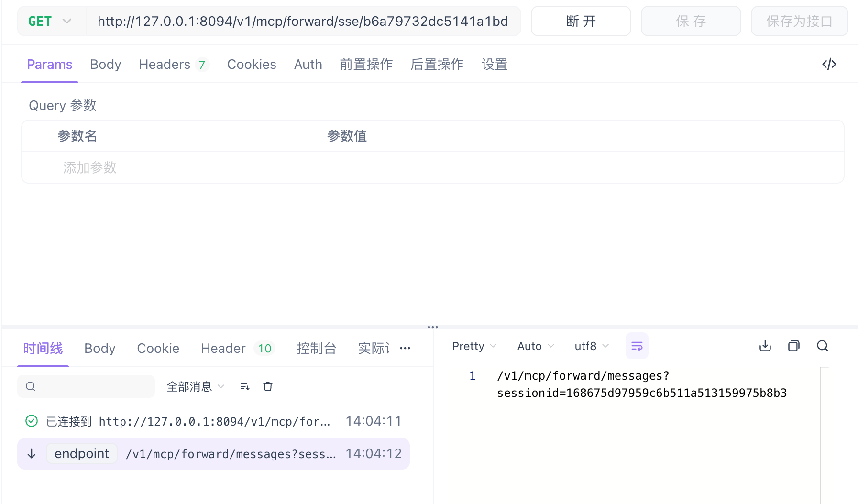
Task: Open the utf8 encoding dropdown
Action: tap(591, 346)
